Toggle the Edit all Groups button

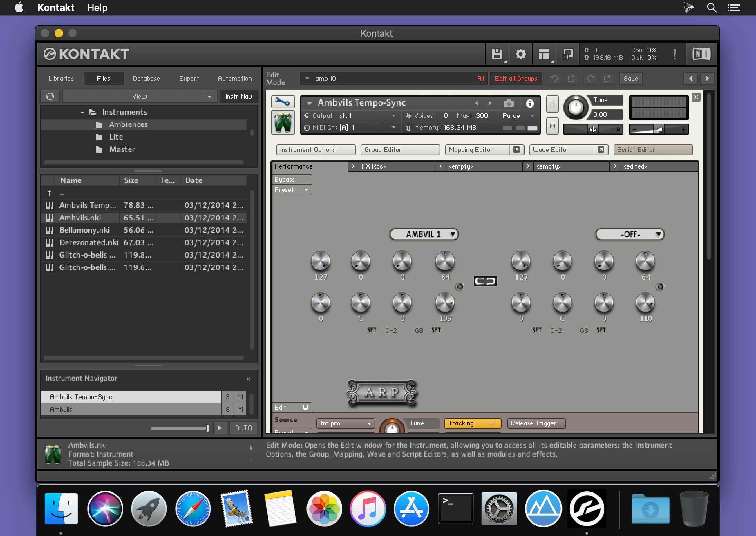pos(516,78)
